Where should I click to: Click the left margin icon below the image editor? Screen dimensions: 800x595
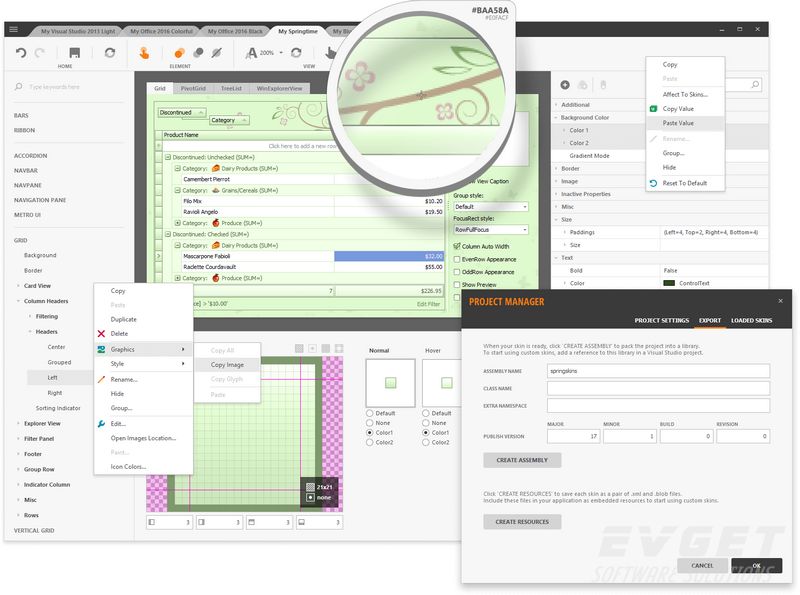[152, 522]
